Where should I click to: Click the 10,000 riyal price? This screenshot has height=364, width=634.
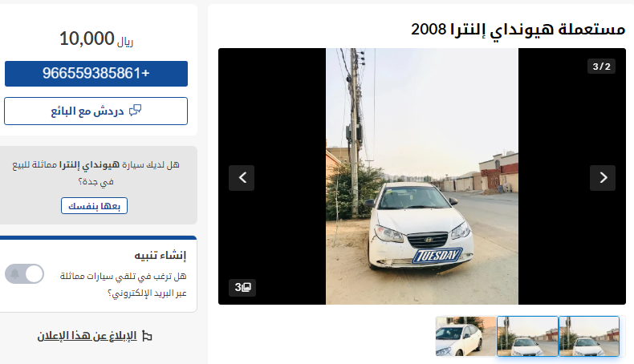(x=96, y=39)
